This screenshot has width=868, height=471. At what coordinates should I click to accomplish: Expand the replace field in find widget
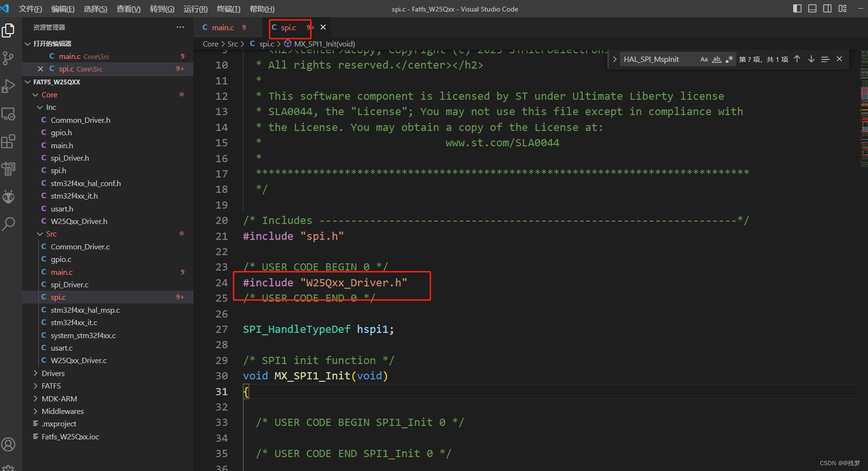(x=615, y=59)
